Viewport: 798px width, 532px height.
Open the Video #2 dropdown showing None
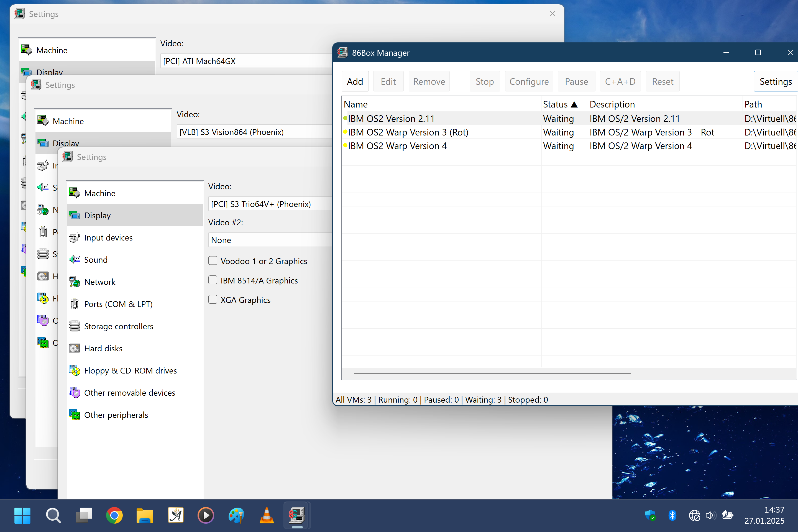click(270, 240)
